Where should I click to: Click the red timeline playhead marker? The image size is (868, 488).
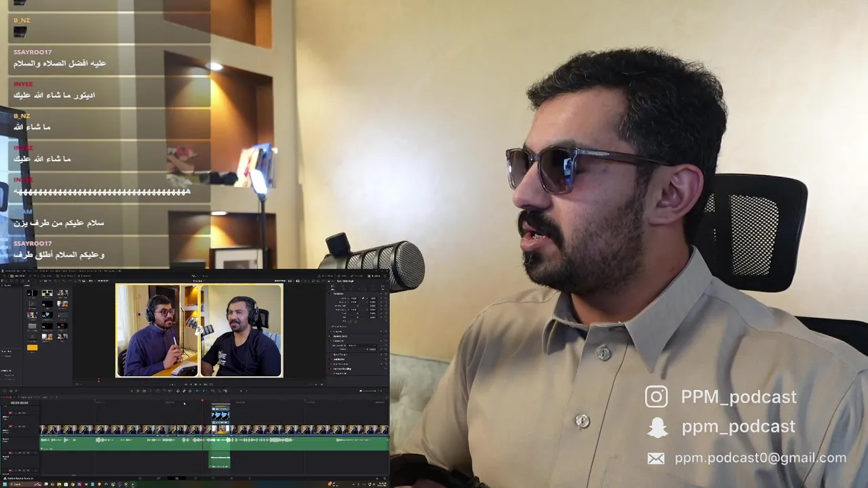[202, 401]
